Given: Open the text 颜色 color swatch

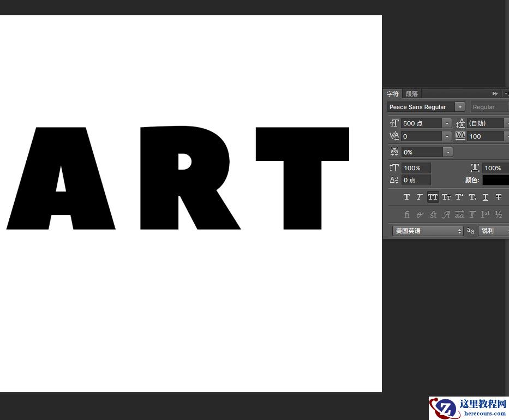Looking at the screenshot, I should (x=496, y=180).
